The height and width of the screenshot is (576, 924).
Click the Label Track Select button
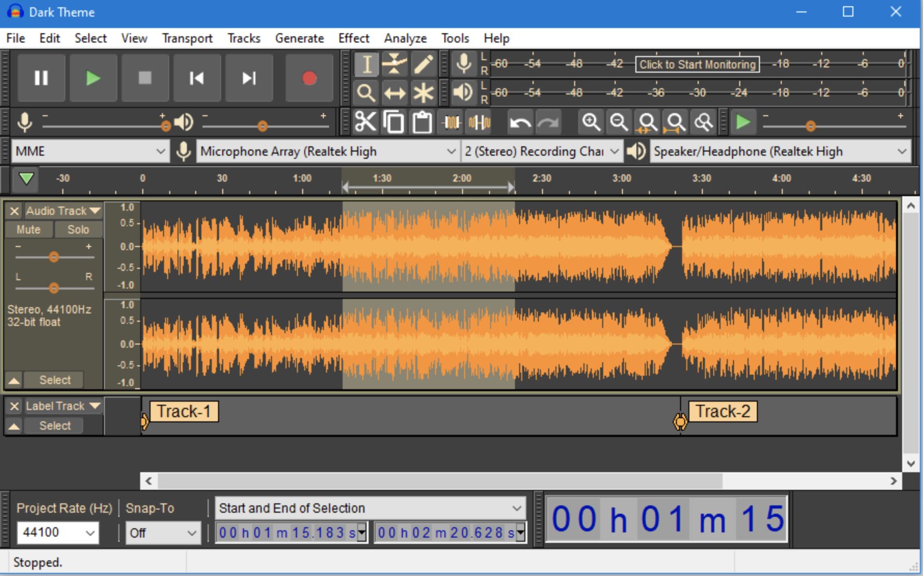coord(55,426)
